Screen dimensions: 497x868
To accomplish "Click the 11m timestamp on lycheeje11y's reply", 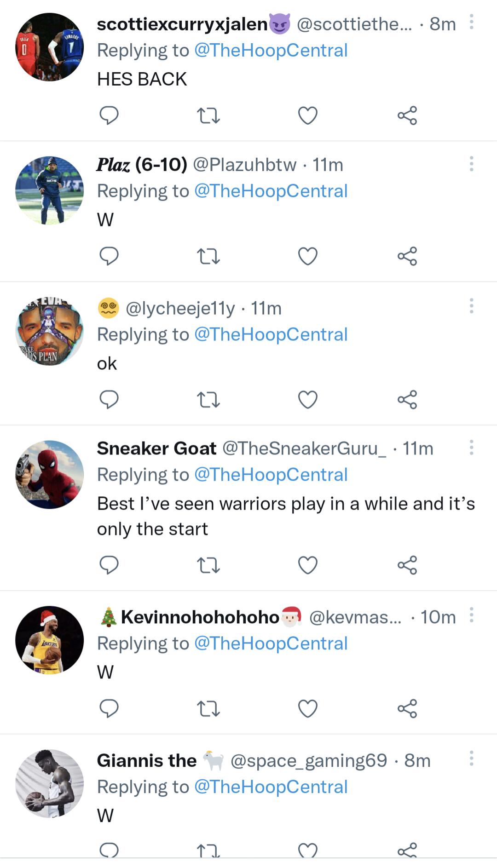I will click(266, 308).
